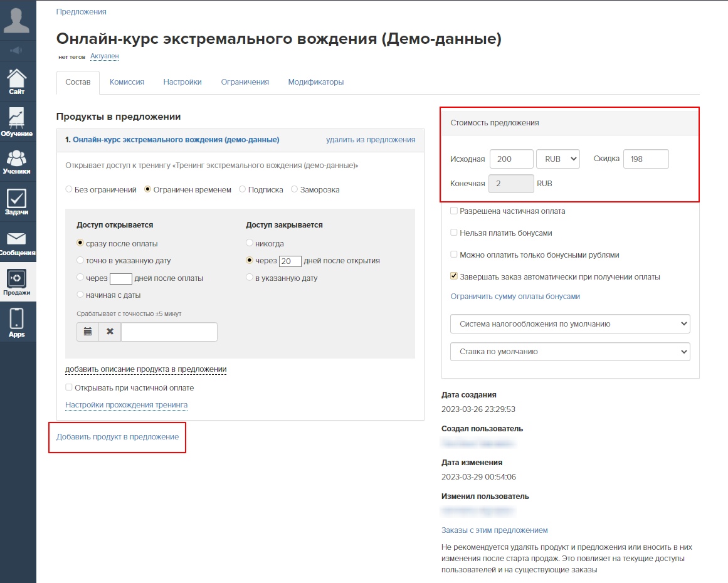This screenshot has height=583, width=728.
Task: Click the megaphone notifications icon
Action: coord(17,50)
